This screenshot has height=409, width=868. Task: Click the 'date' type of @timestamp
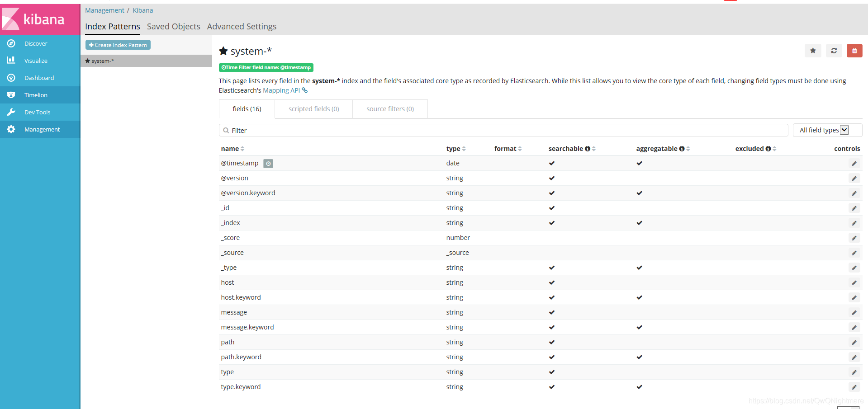[453, 163]
